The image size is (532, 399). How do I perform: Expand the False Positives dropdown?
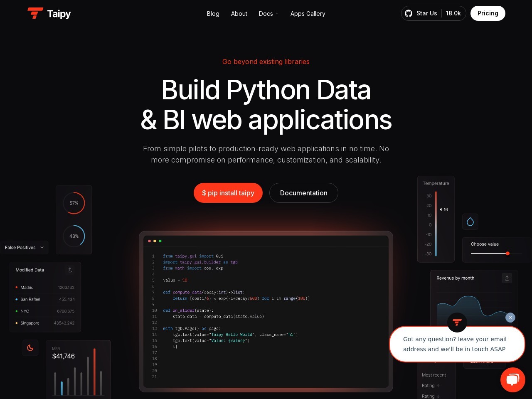(24, 247)
